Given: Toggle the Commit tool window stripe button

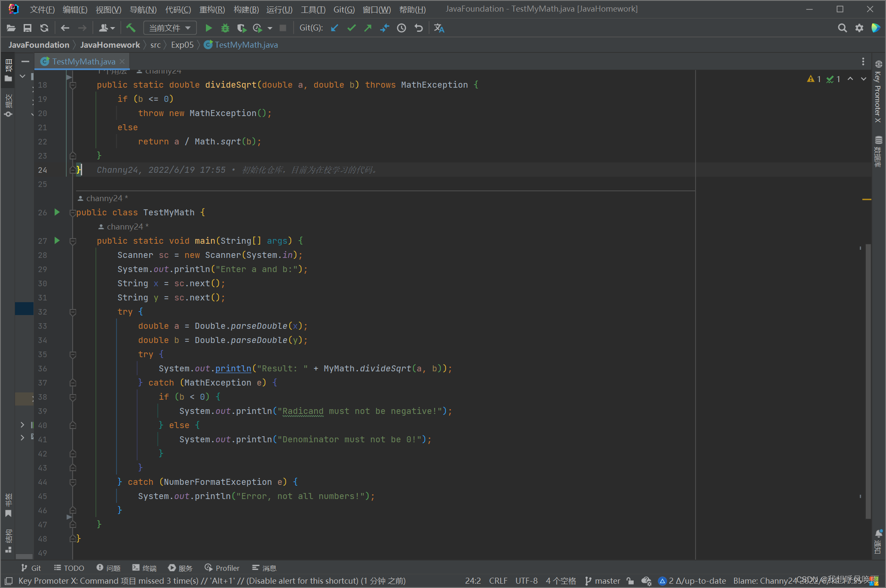Looking at the screenshot, I should [8, 105].
